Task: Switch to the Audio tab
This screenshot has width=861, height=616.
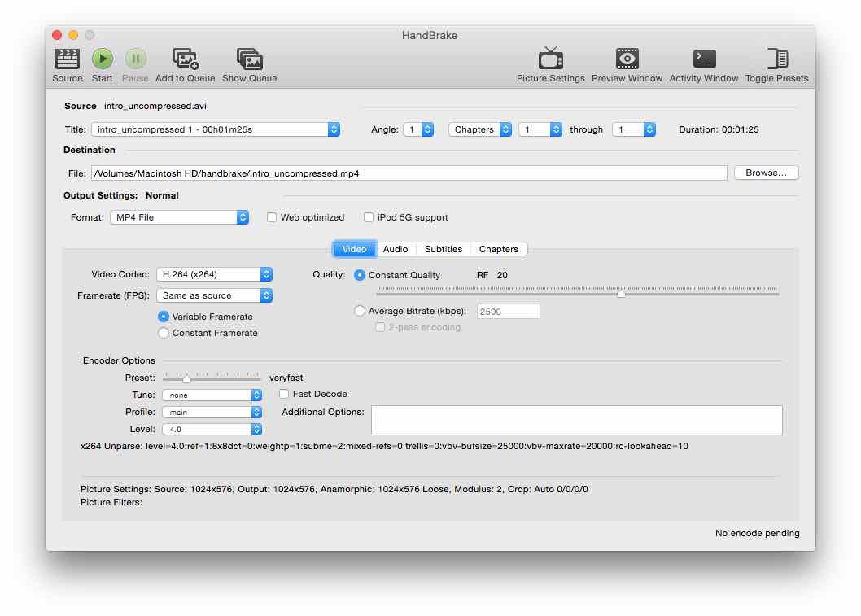Action: [396, 249]
